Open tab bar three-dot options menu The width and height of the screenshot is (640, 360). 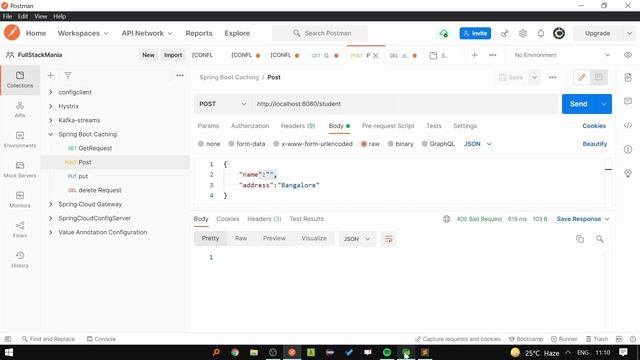492,55
